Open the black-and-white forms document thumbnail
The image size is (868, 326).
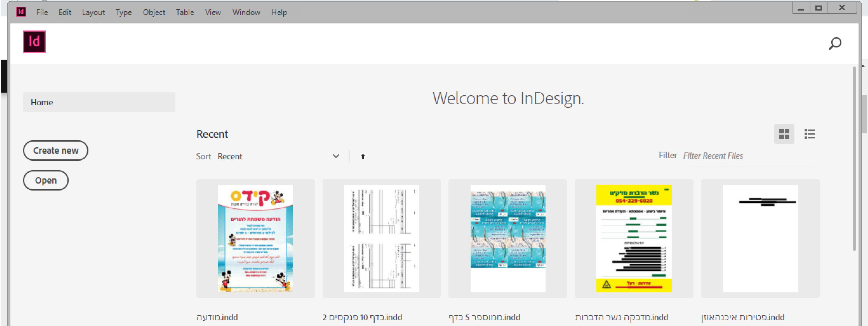point(382,238)
